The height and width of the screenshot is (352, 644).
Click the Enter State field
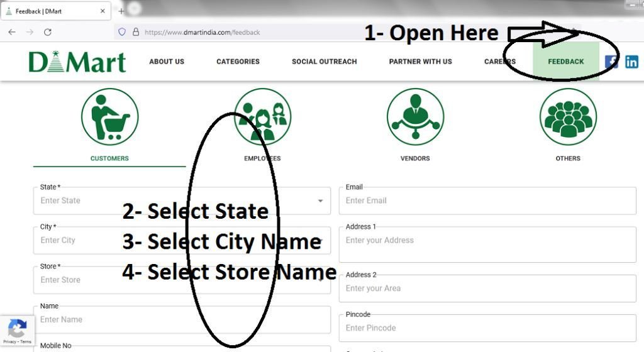[182, 201]
